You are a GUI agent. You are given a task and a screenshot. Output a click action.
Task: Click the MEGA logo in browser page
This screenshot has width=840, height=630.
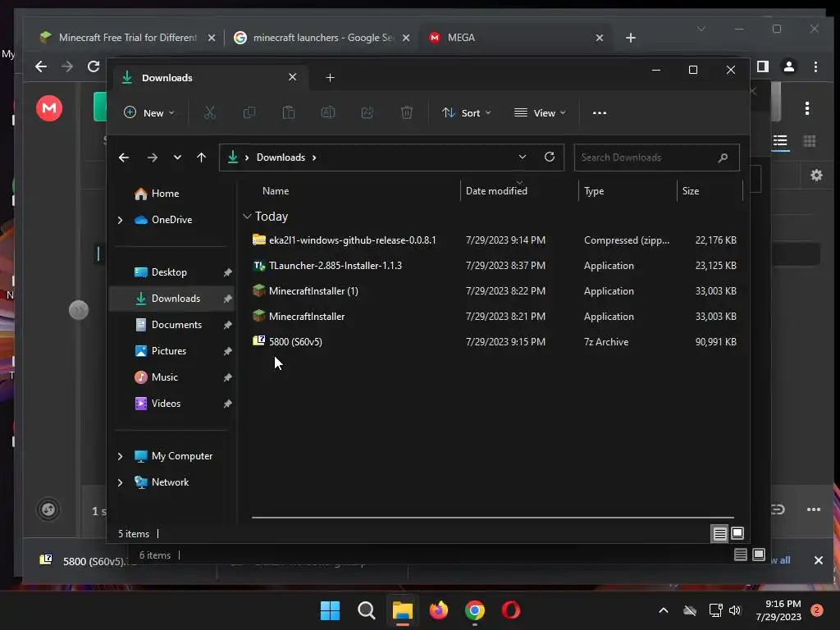click(49, 108)
